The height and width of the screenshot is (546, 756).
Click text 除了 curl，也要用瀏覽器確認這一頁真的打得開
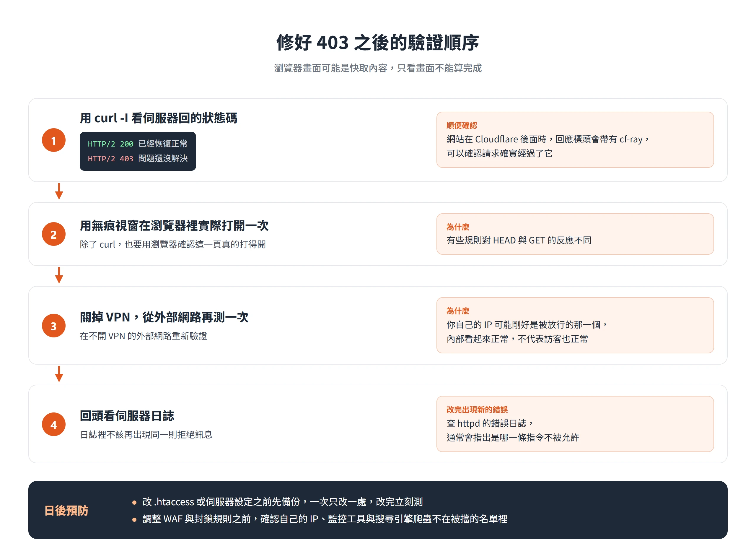click(x=173, y=244)
